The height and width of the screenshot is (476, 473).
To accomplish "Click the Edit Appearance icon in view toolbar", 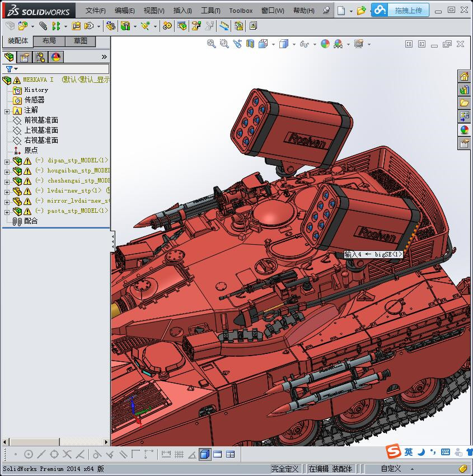I will pyautogui.click(x=325, y=44).
